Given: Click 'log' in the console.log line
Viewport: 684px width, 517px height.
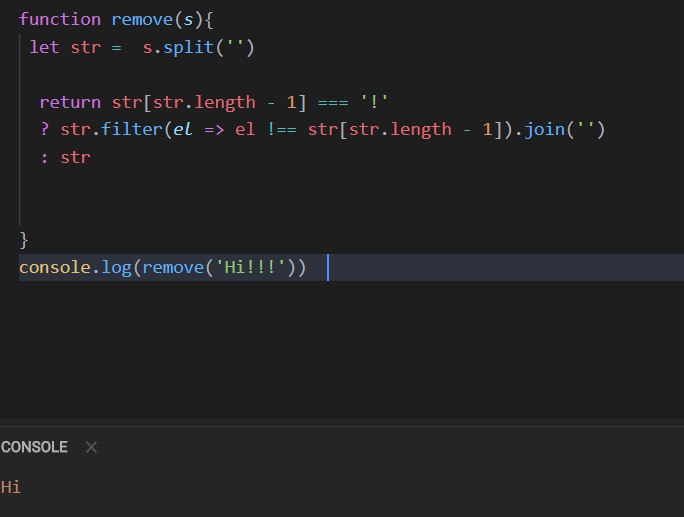Looking at the screenshot, I should pos(116,268).
